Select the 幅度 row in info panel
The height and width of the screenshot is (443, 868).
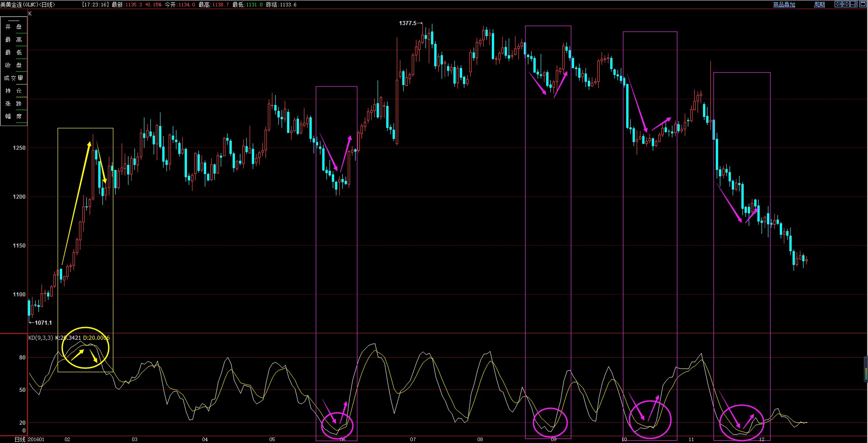(14, 116)
